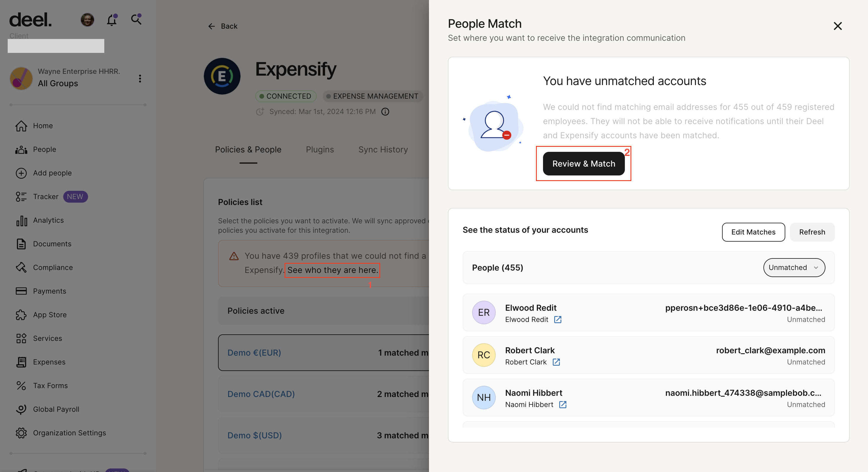Open the notifications bell
The image size is (868, 472).
click(112, 20)
